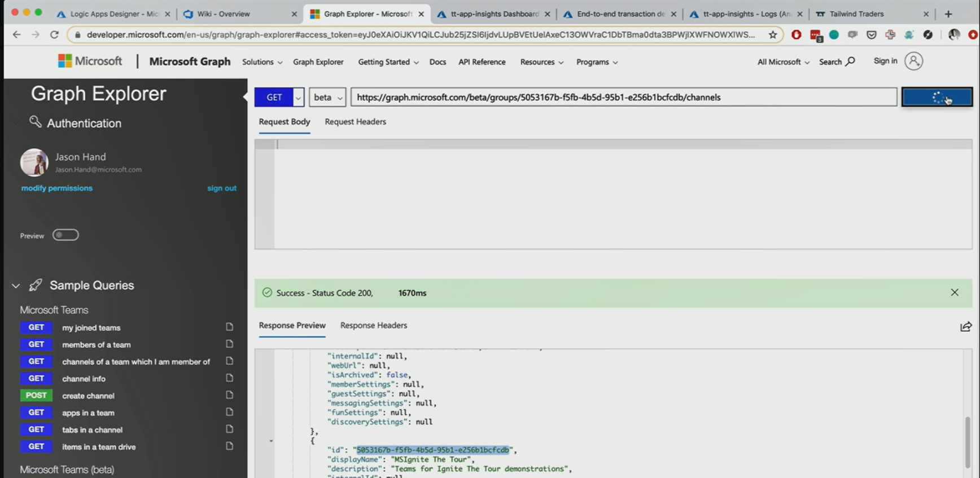Image resolution: width=980 pixels, height=478 pixels.
Task: Click the share response icon
Action: pyautogui.click(x=965, y=326)
